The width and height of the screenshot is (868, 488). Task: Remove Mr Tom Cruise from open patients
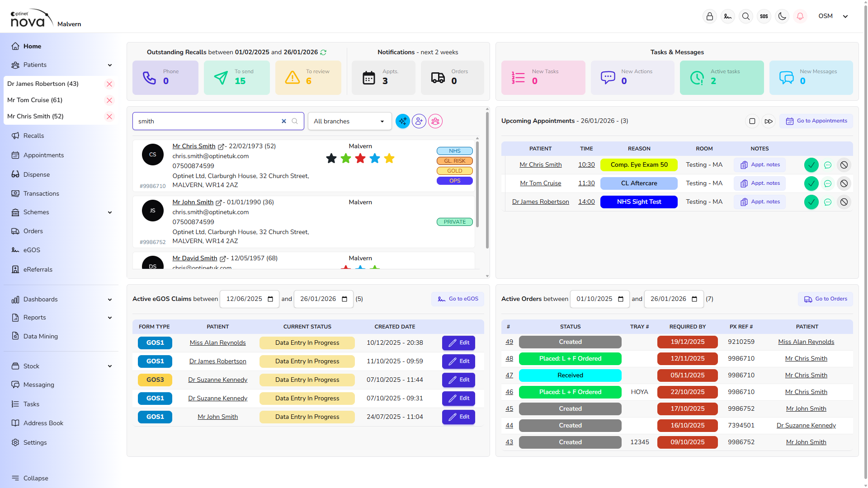109,100
